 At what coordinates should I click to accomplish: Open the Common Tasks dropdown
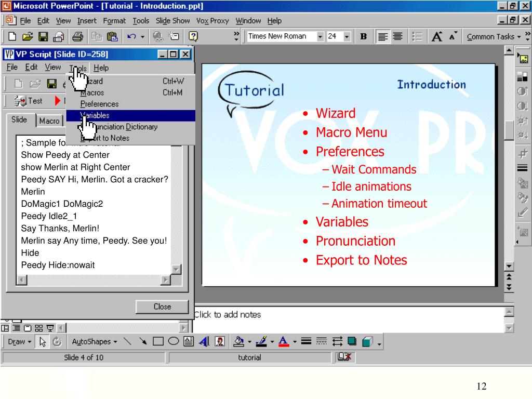pos(494,37)
